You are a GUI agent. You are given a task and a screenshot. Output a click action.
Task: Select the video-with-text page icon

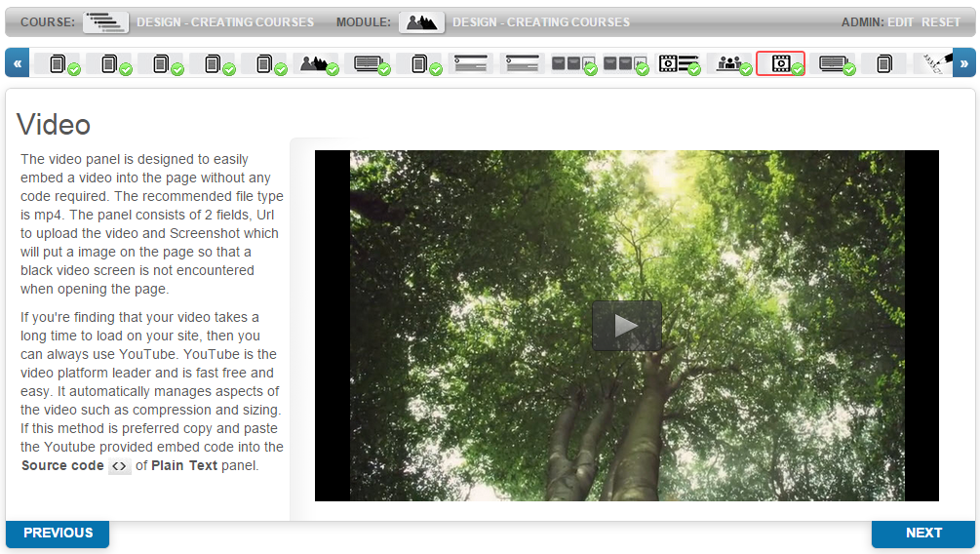tap(678, 63)
